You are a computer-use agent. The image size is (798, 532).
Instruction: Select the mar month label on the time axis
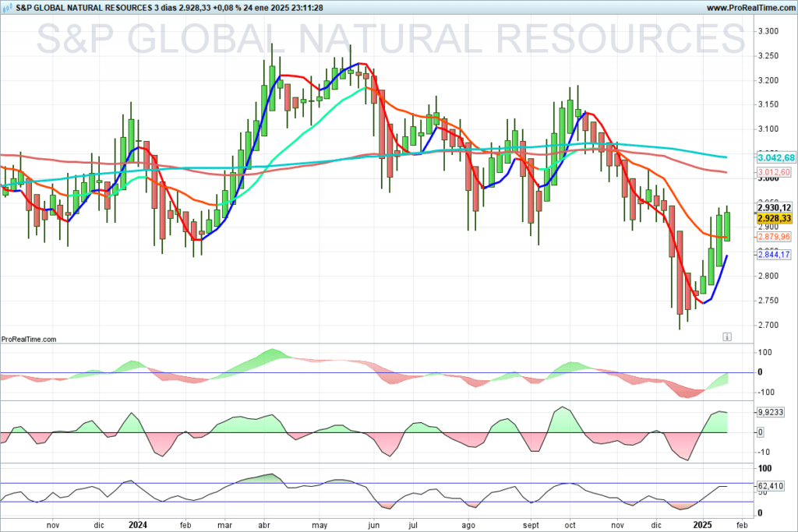coord(225,526)
